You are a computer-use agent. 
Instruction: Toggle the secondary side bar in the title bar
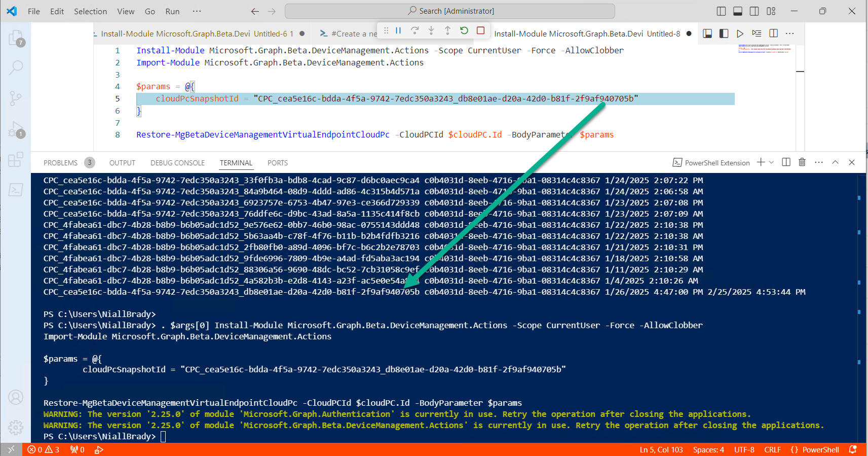tap(754, 11)
